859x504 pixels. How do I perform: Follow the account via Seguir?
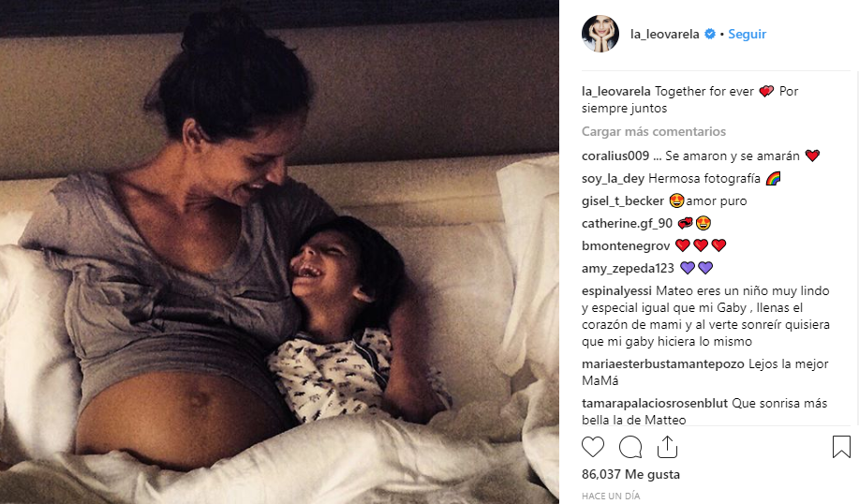coord(747,34)
